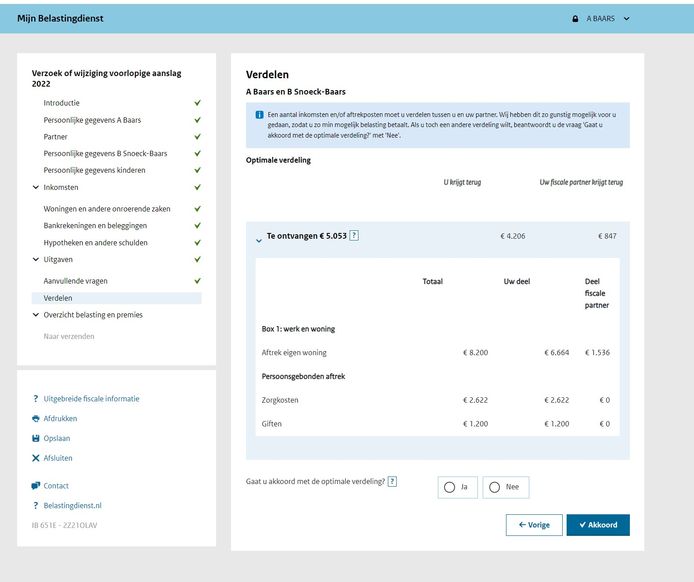This screenshot has height=582, width=694.
Task: Click help icon beside optimale verdeling question
Action: (x=392, y=481)
